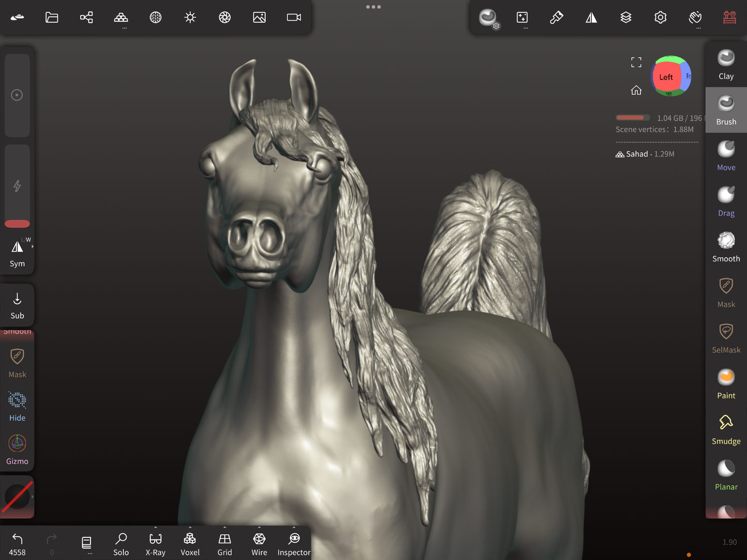Toggle Wire wireframe display
The height and width of the screenshot is (560, 747).
coord(259,544)
